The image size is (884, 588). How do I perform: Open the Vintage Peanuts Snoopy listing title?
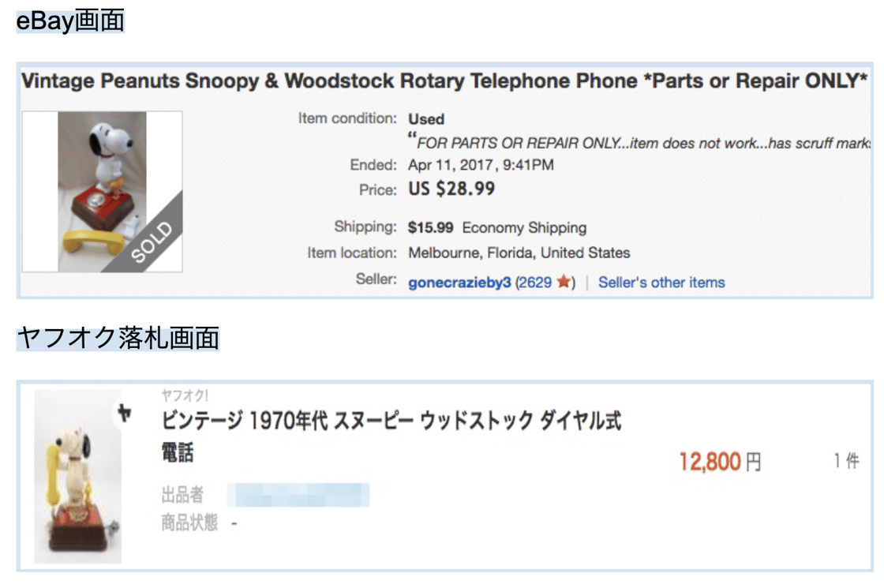(x=444, y=81)
